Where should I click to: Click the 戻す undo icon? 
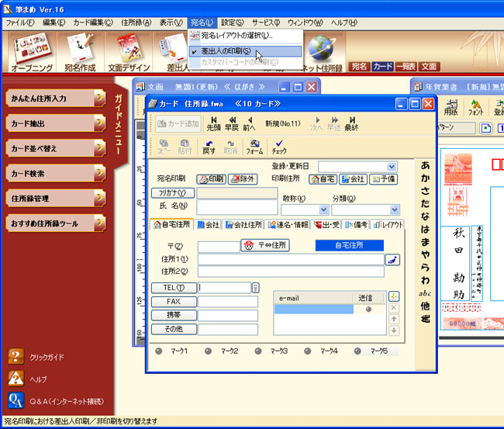coord(209,147)
